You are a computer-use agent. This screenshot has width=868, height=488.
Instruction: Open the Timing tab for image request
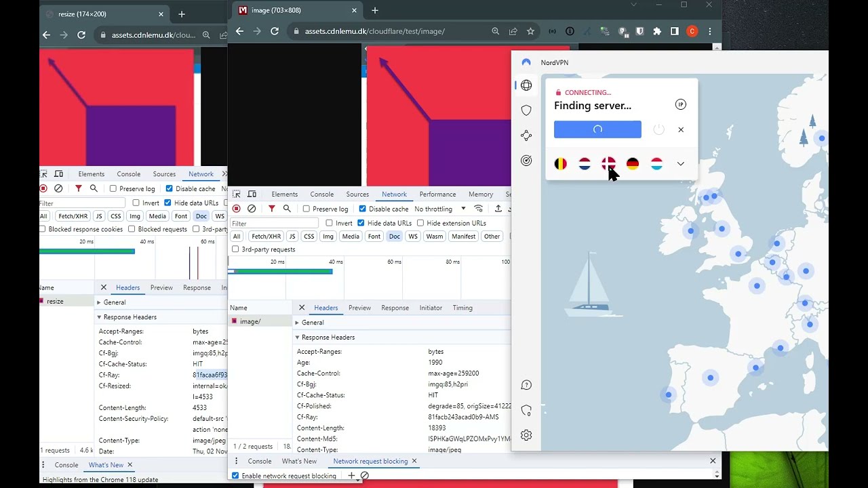pyautogui.click(x=462, y=308)
